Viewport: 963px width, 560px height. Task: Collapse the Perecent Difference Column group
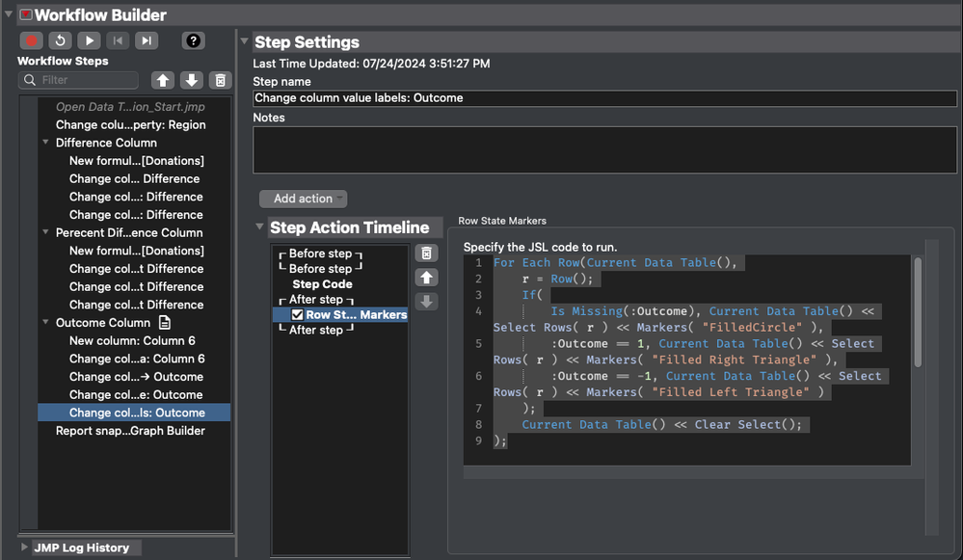pos(45,232)
